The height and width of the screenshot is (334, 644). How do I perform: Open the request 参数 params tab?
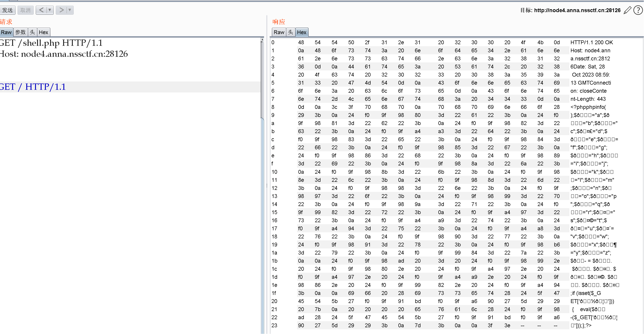[x=20, y=32]
